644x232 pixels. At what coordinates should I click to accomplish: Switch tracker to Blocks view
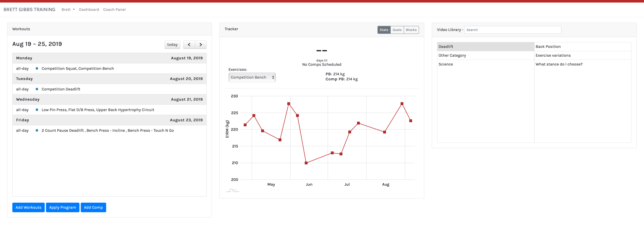[411, 30]
